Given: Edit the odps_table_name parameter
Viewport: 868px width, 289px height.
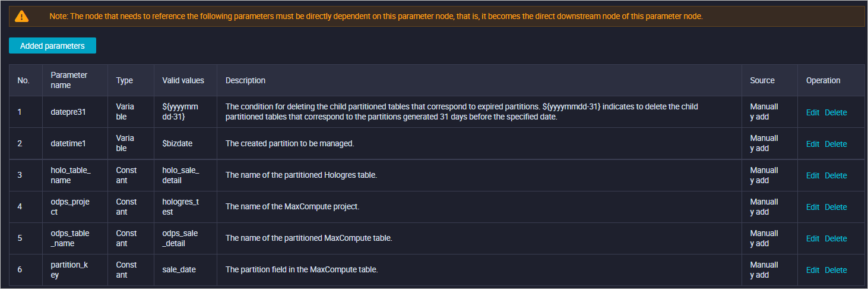Looking at the screenshot, I should point(812,238).
